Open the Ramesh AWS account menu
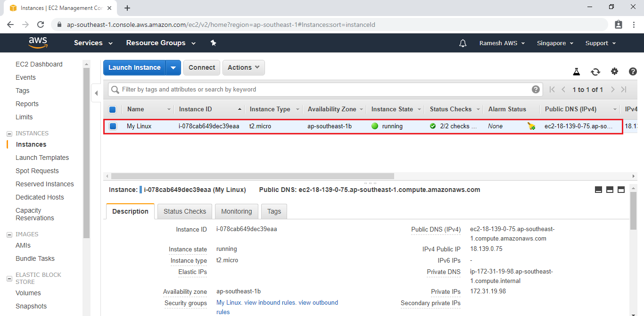 tap(502, 43)
